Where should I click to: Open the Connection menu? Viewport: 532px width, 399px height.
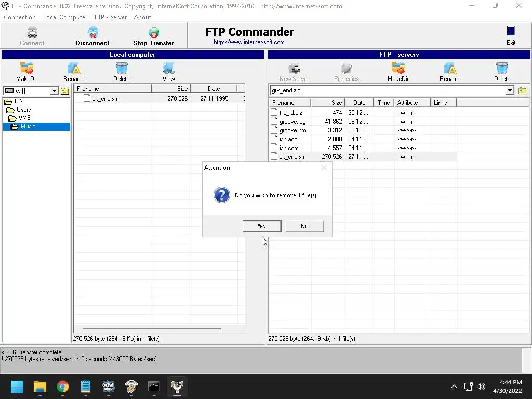coord(20,17)
